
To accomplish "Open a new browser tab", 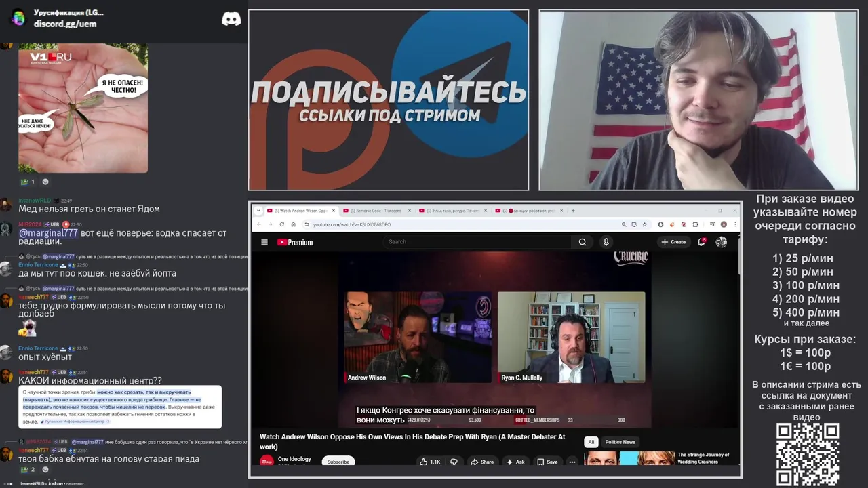I will (573, 211).
